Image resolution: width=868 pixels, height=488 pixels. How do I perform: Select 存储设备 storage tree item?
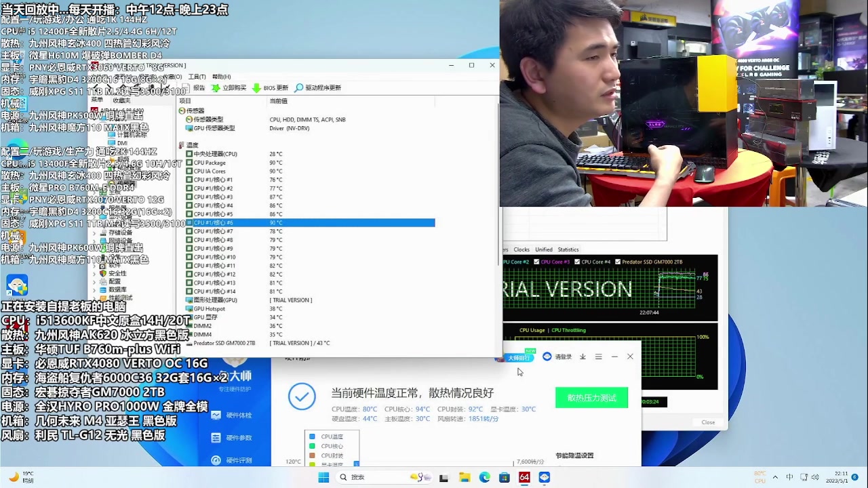pos(115,232)
